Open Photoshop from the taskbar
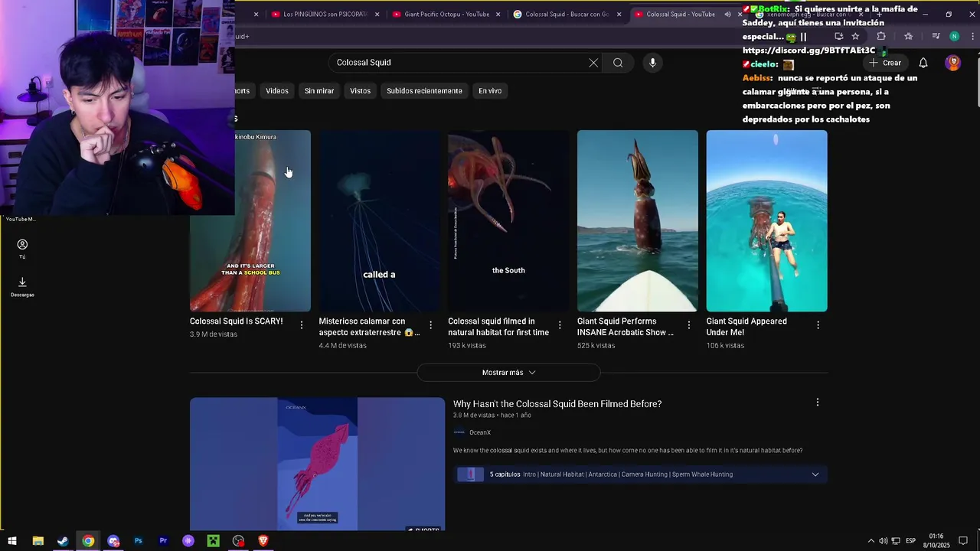980x551 pixels. (138, 541)
